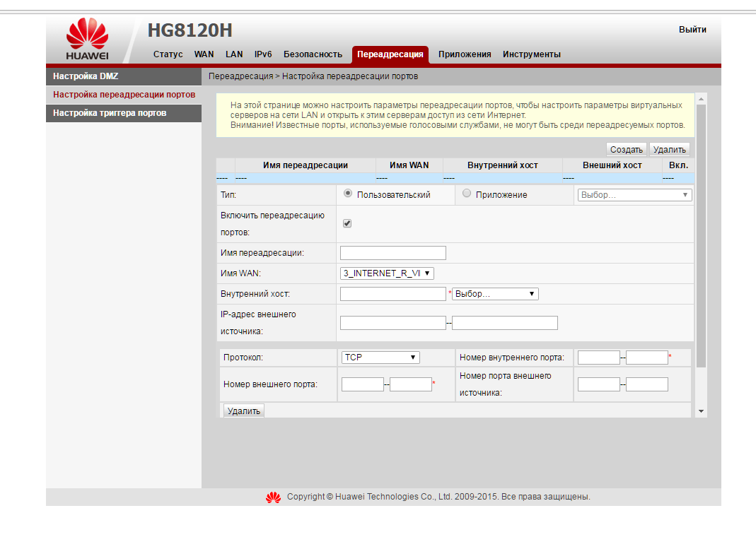756x537 pixels.
Task: Open the Переадресация tab
Action: pos(390,54)
